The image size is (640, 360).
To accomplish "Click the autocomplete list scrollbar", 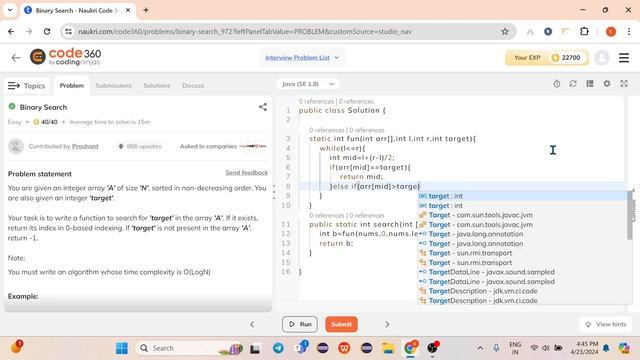I will (x=630, y=216).
